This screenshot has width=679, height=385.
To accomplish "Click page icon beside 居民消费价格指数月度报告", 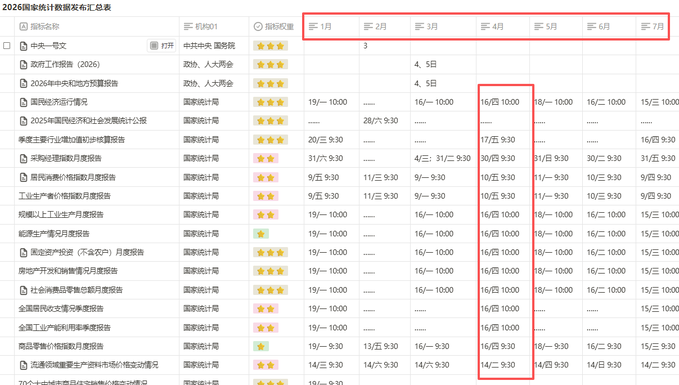I will tap(23, 177).
